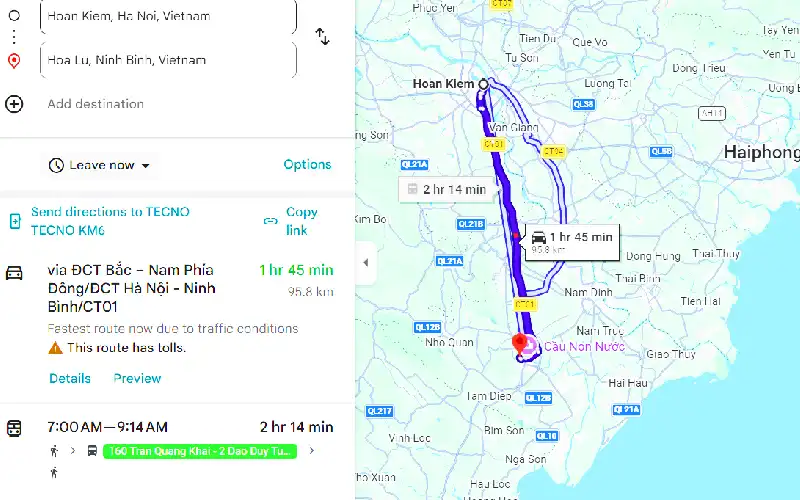Edit the Hoan Kiem, Ha Noi starting point field
Image resolution: width=800 pixels, height=500 pixels.
coord(168,16)
